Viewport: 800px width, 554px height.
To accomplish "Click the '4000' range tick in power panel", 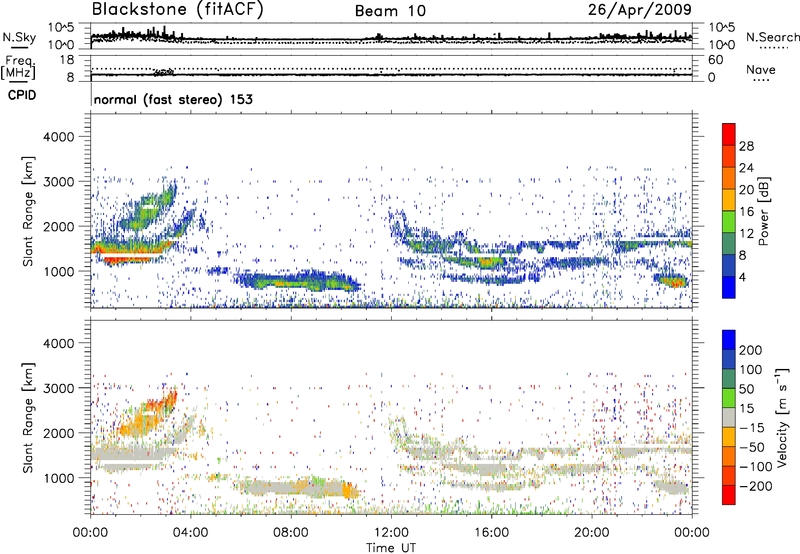I will (58, 137).
